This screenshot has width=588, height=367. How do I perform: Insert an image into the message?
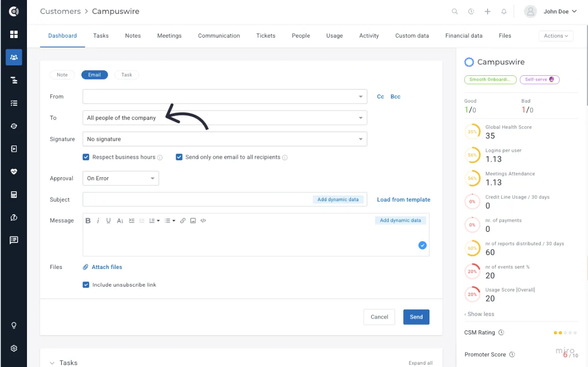(x=193, y=221)
